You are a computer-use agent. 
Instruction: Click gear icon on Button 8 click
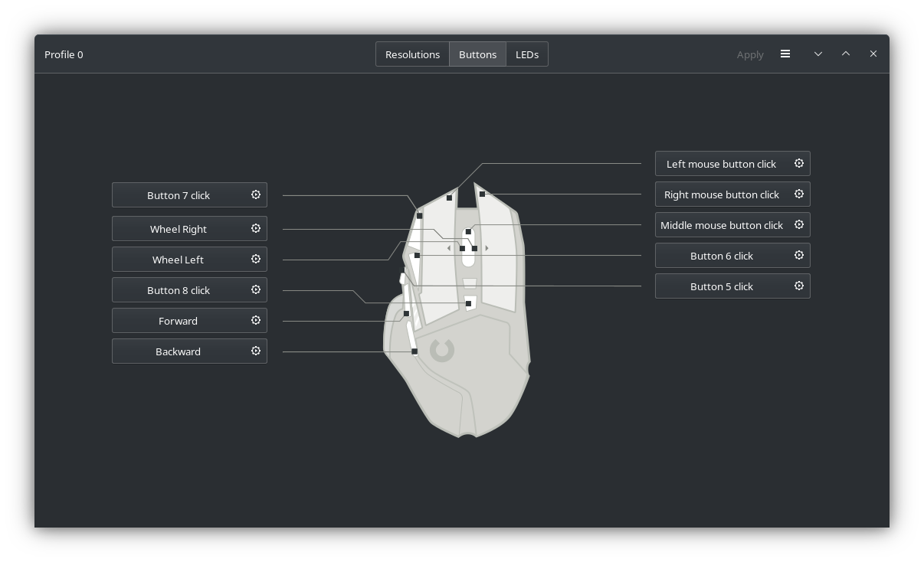coord(256,289)
